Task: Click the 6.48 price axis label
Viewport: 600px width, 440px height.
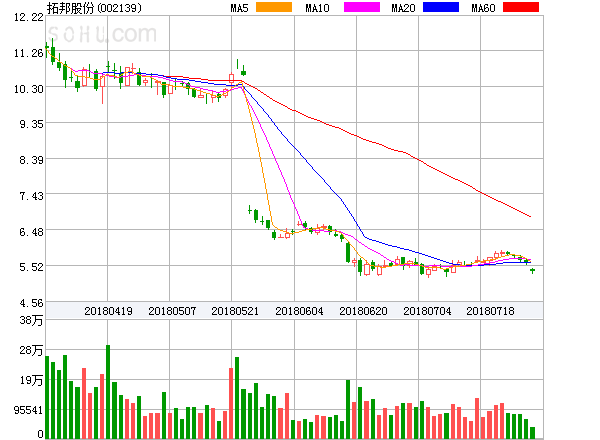Action: [x=31, y=232]
